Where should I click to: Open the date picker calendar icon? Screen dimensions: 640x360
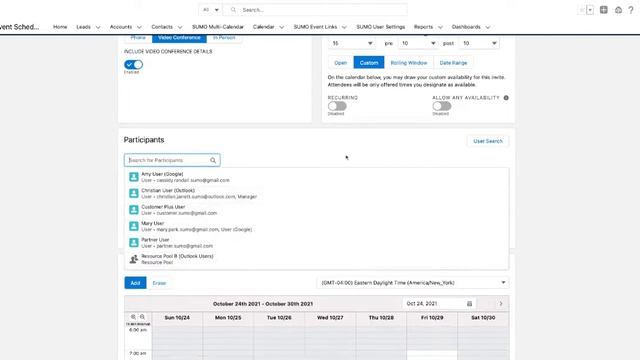tap(469, 304)
